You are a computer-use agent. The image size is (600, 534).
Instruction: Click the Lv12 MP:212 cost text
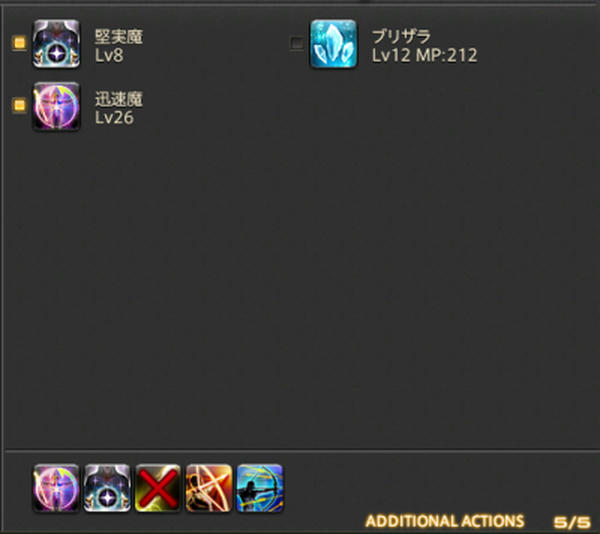click(424, 55)
